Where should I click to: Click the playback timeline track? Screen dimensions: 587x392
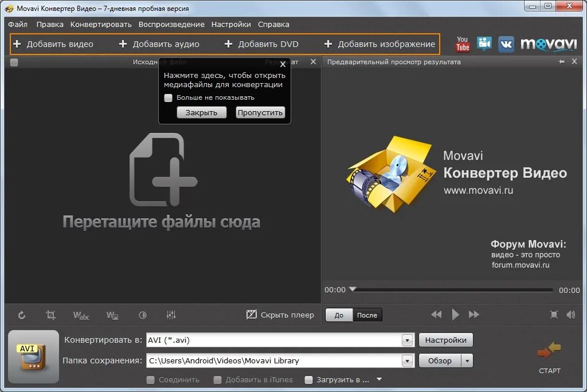coord(452,290)
